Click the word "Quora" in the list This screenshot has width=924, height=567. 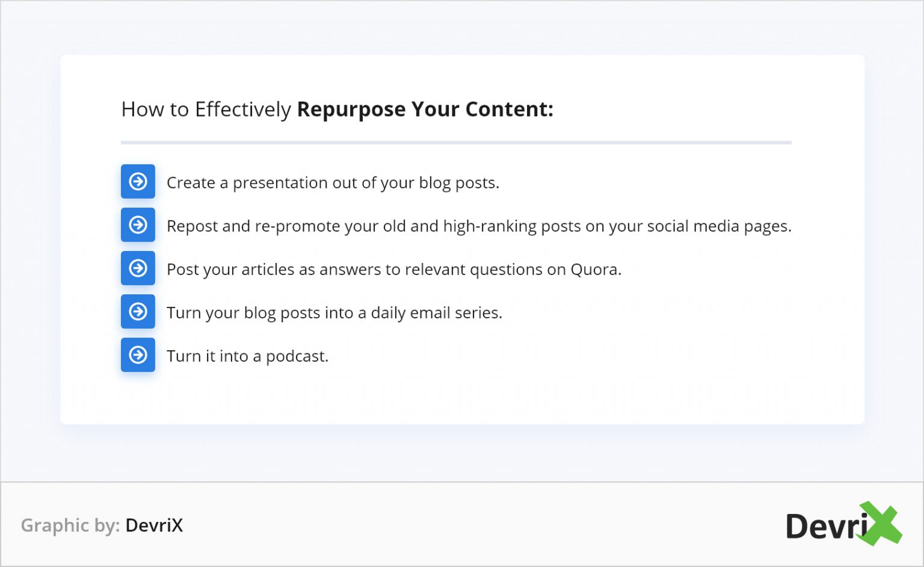(x=596, y=270)
